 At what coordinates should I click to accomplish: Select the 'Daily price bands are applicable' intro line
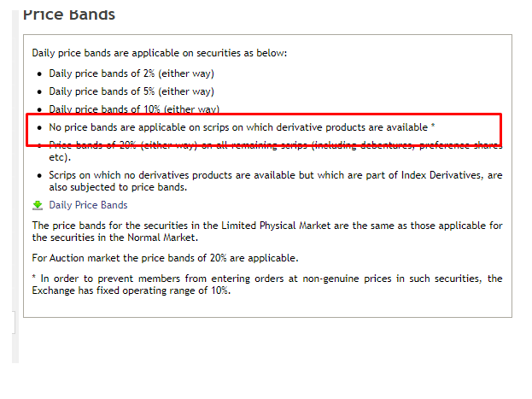point(160,53)
